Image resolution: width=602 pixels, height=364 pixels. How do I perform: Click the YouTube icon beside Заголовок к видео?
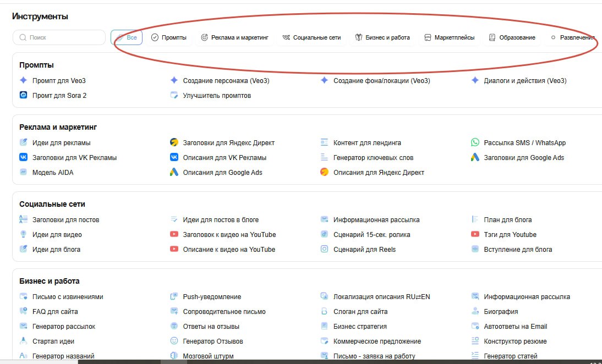[x=174, y=234]
